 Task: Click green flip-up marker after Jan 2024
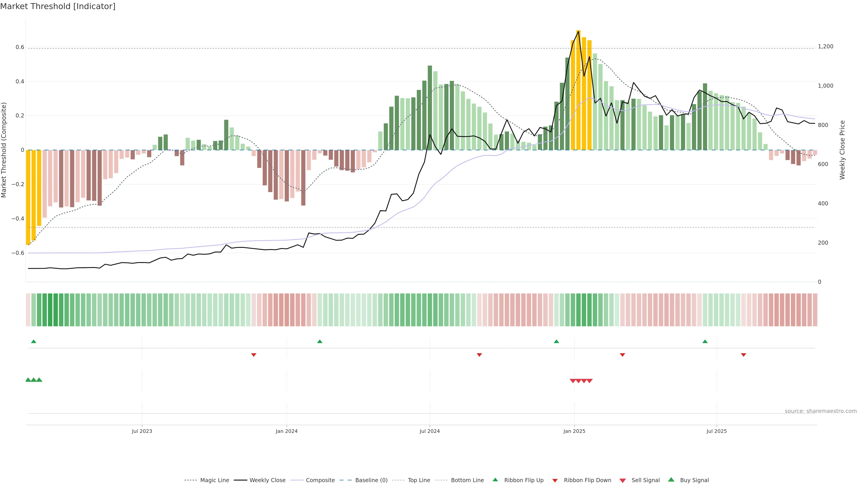tap(320, 342)
